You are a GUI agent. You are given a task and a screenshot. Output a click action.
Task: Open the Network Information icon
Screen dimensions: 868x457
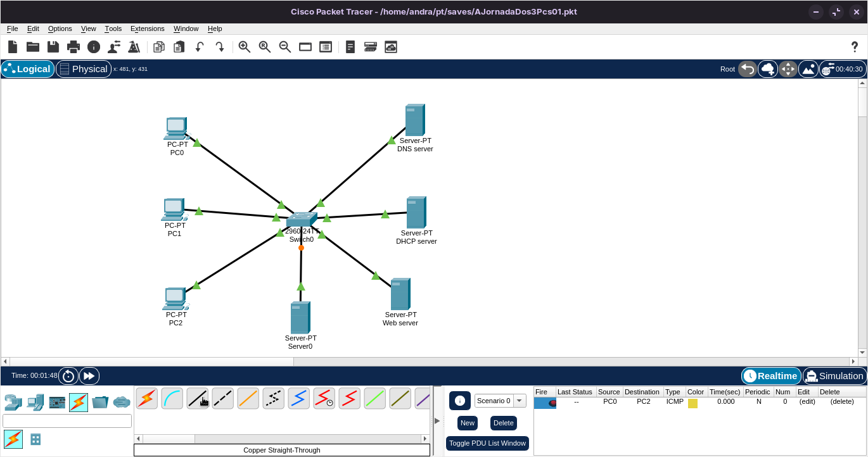[x=94, y=47]
